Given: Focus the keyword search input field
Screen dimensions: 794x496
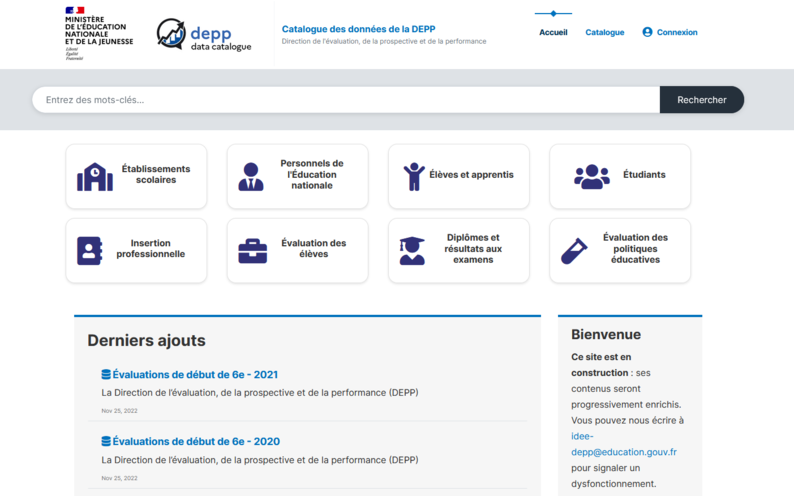Looking at the screenshot, I should 346,100.
